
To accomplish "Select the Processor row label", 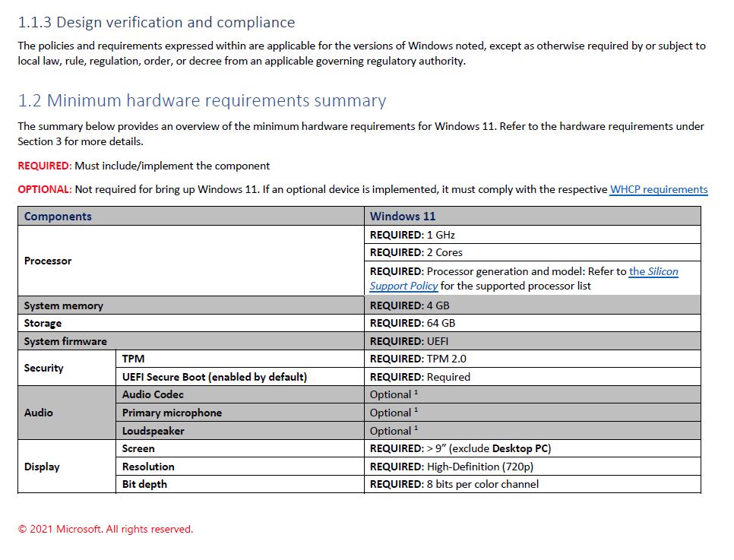I will (x=191, y=261).
